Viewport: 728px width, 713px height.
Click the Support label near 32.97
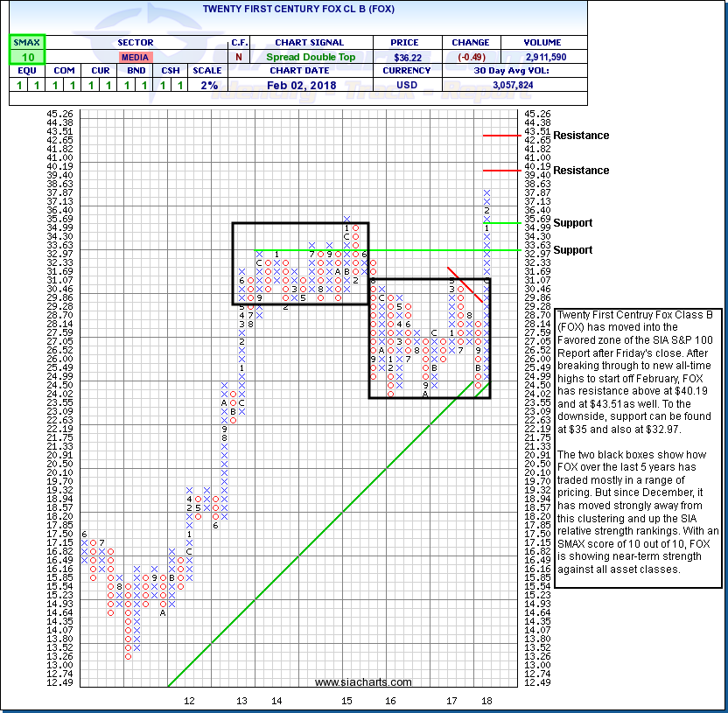[573, 250]
